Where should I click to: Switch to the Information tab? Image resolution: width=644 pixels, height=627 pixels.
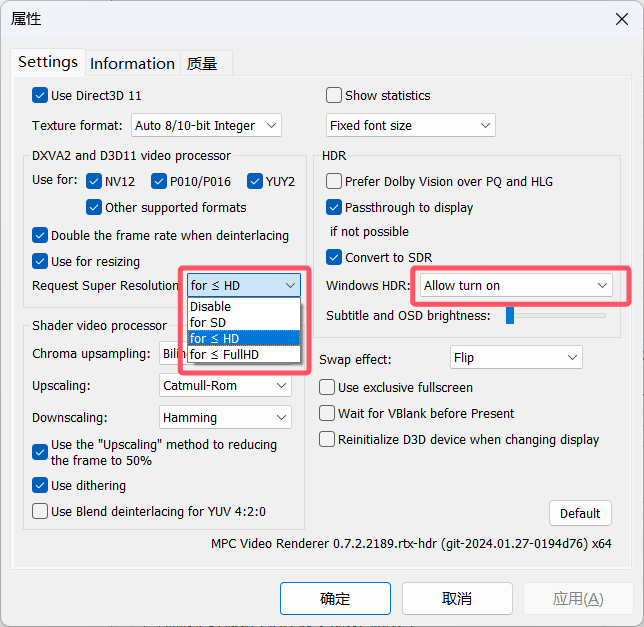(132, 63)
